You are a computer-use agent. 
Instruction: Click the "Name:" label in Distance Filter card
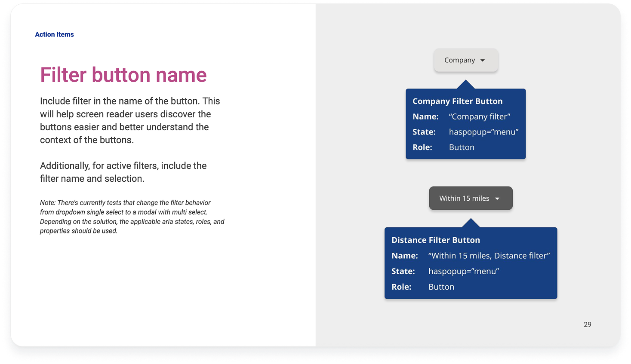click(x=405, y=256)
